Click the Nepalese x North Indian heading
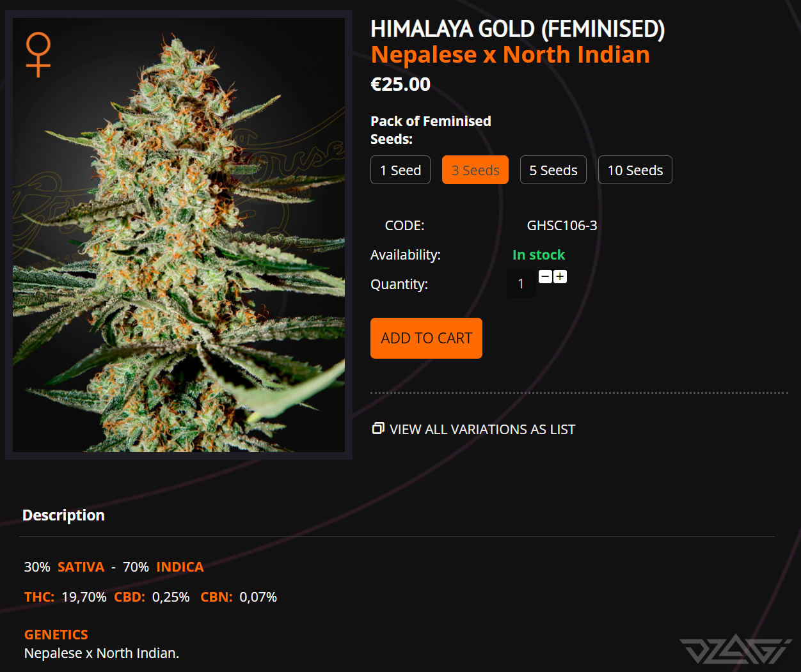This screenshot has width=801, height=672. (511, 55)
